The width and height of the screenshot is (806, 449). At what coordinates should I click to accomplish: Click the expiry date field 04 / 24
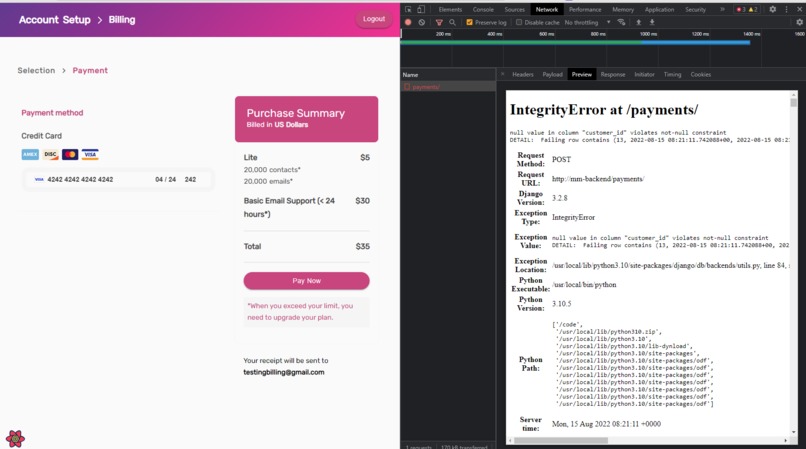[166, 179]
